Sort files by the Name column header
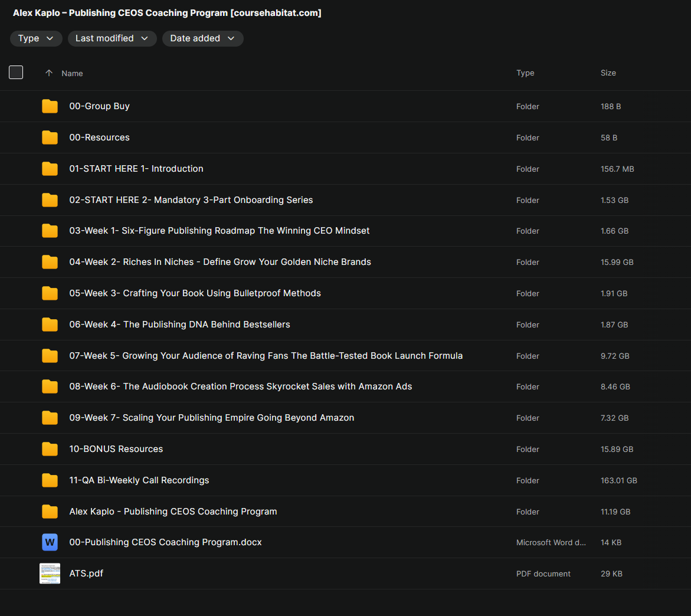691x616 pixels. [x=72, y=73]
